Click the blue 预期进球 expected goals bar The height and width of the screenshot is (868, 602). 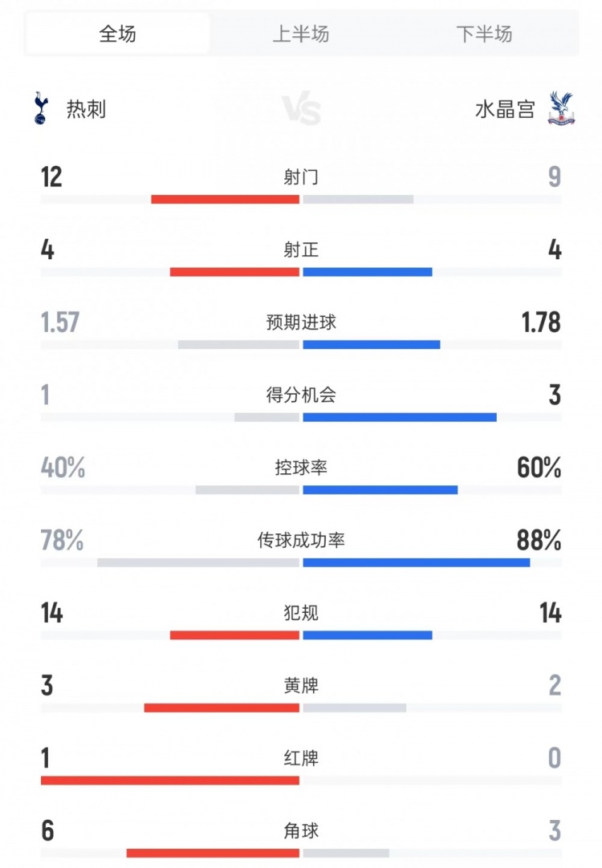coord(371,345)
